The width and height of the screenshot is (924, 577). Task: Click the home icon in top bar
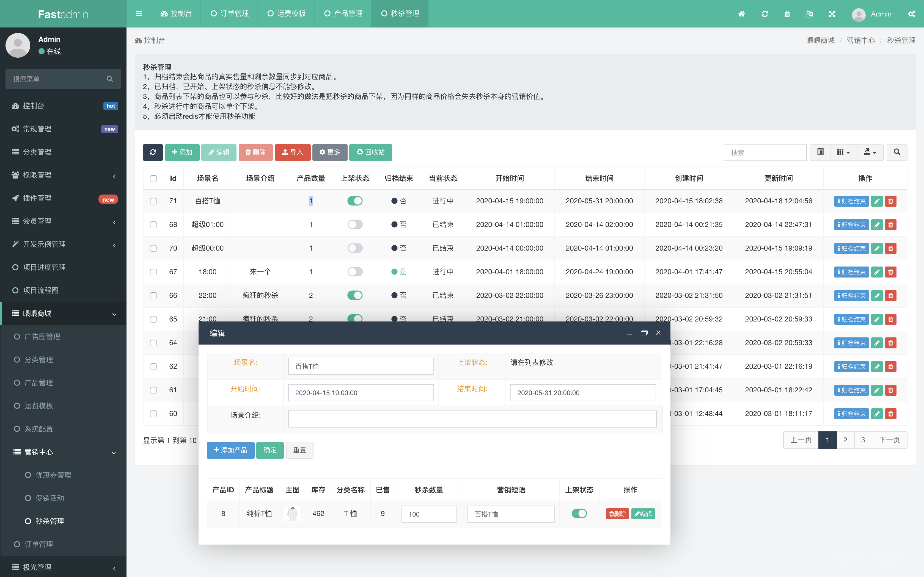click(741, 14)
